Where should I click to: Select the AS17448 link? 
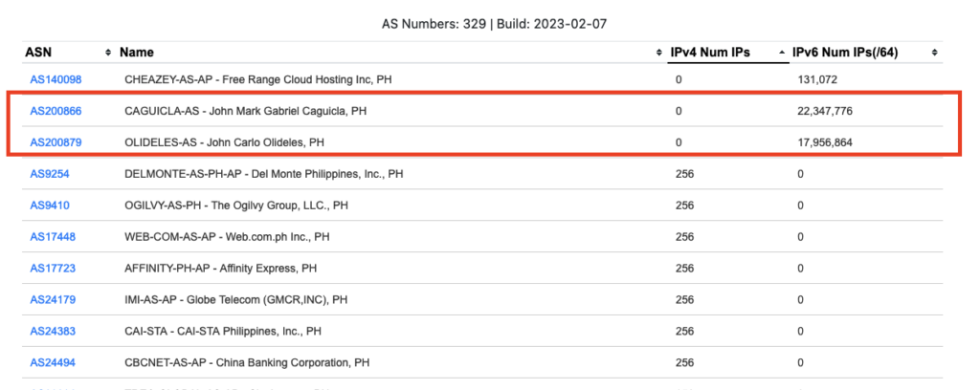(x=53, y=237)
